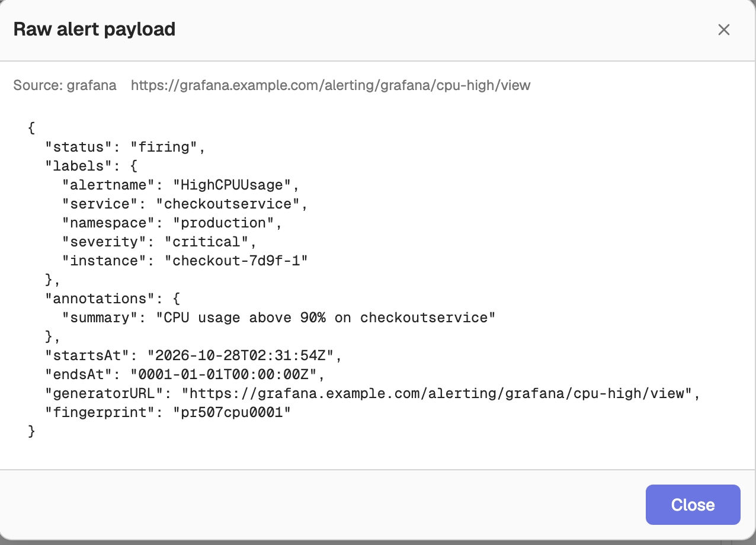This screenshot has width=756, height=545.
Task: Click the instance checkout-7d9f-1 line
Action: pos(185,261)
